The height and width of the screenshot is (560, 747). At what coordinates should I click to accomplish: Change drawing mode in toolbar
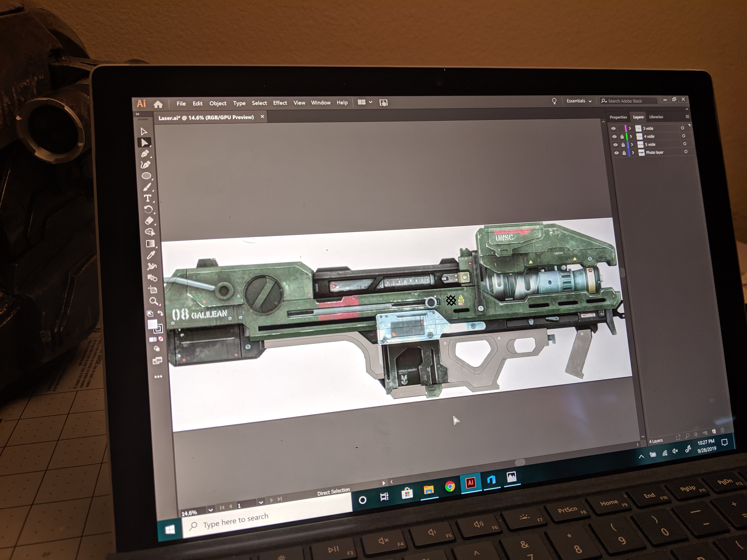pos(157,349)
